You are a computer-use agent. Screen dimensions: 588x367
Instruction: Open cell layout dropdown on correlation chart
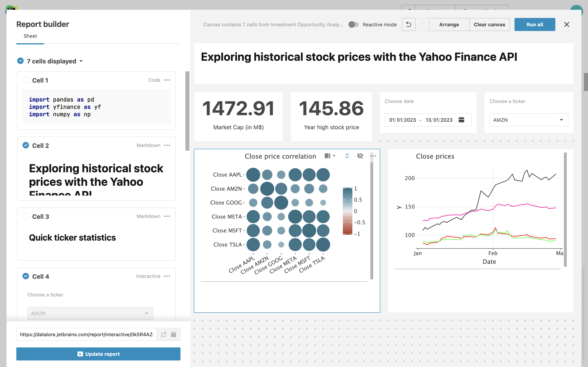[x=330, y=156]
